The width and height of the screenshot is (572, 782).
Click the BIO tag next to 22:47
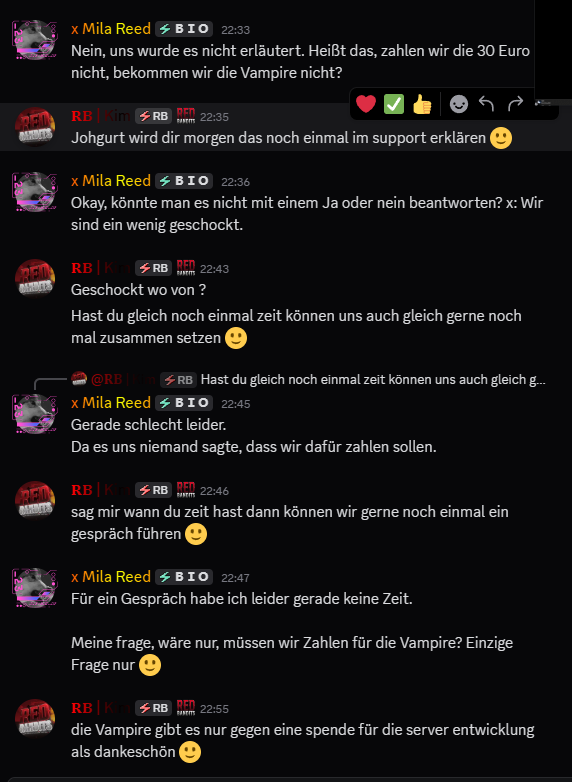pyautogui.click(x=184, y=577)
